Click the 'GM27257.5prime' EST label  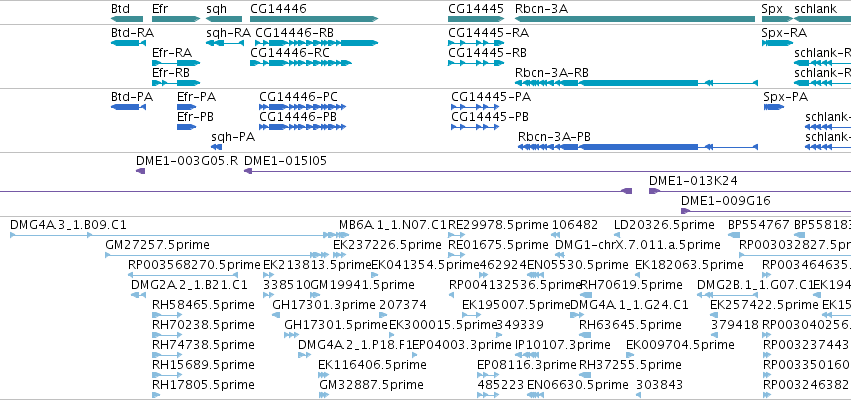click(157, 246)
